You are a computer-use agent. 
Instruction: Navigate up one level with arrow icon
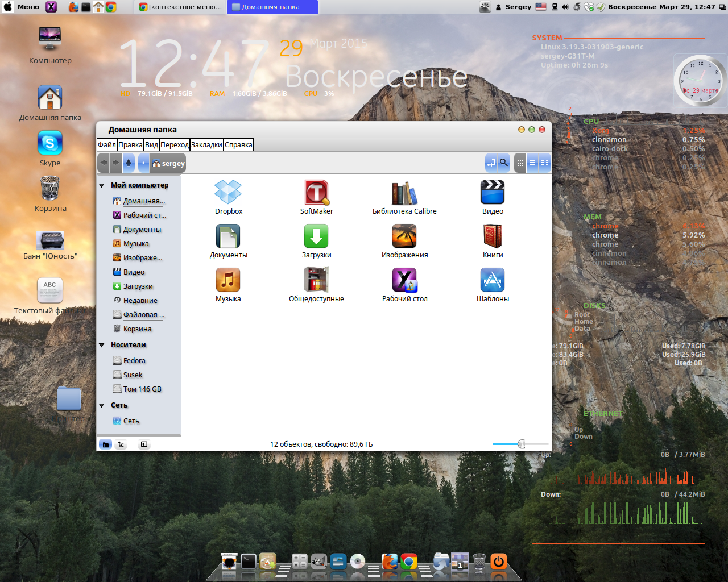coord(129,163)
